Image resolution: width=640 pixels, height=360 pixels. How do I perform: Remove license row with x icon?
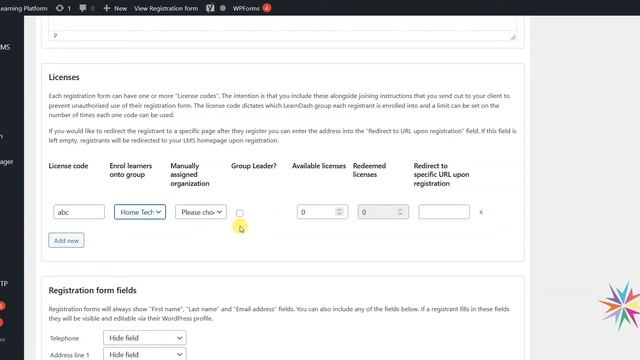(x=481, y=212)
